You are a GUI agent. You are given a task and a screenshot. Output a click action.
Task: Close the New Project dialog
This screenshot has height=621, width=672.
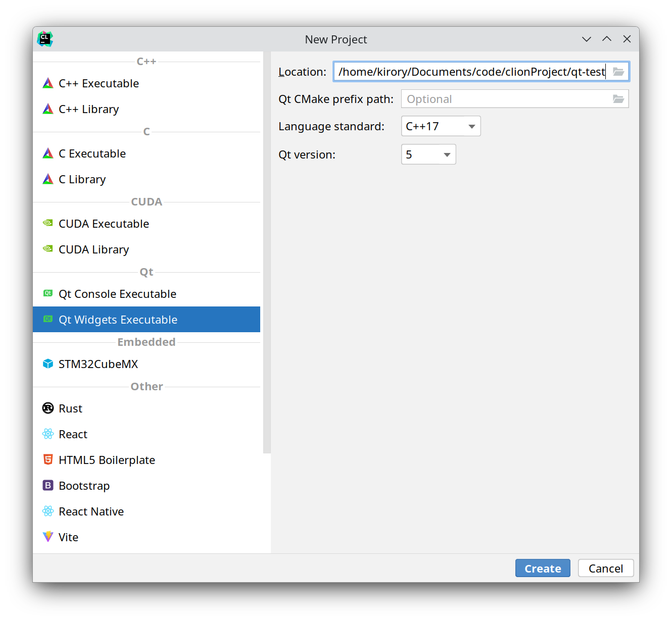point(627,39)
